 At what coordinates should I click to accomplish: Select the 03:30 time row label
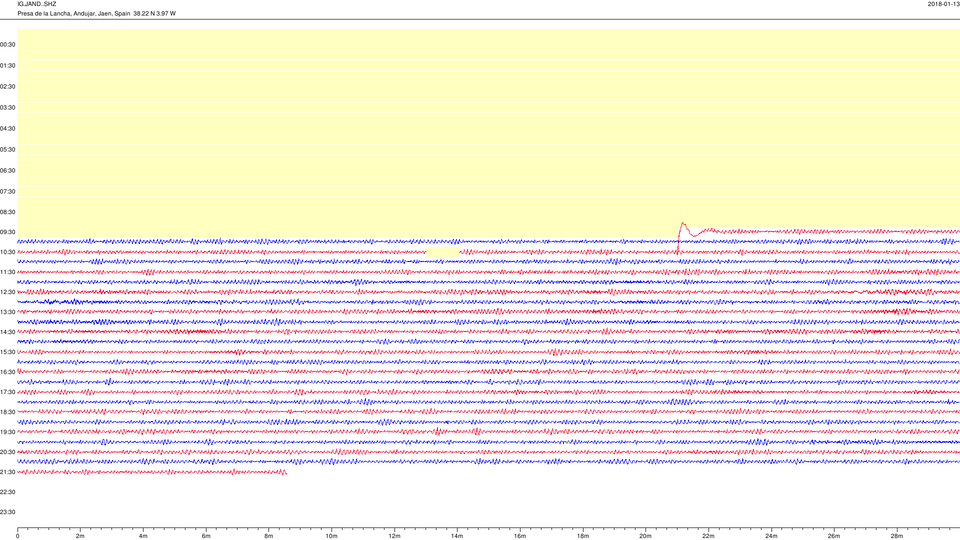coord(8,108)
